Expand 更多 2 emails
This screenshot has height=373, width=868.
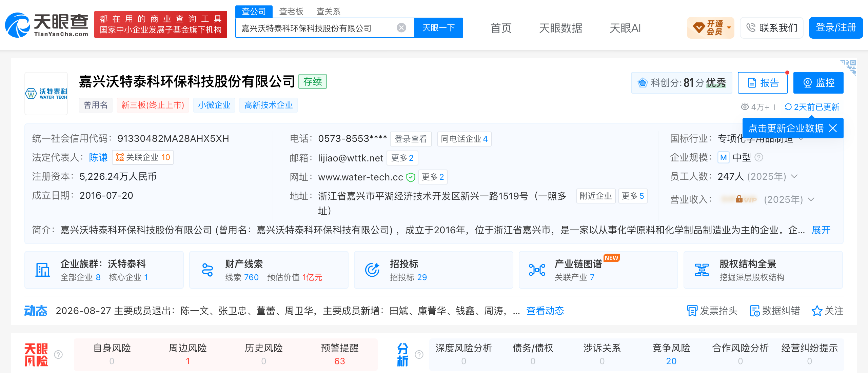coord(402,158)
